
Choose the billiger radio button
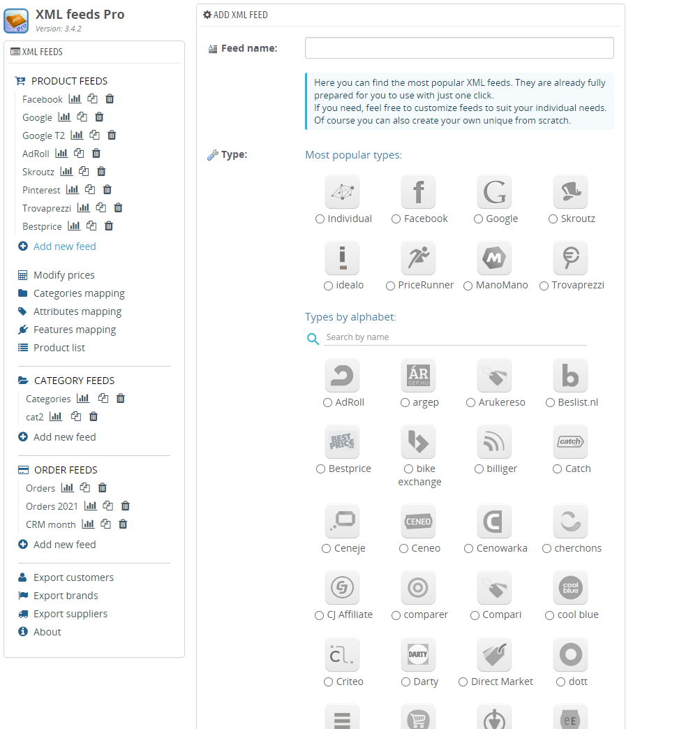pyautogui.click(x=479, y=469)
